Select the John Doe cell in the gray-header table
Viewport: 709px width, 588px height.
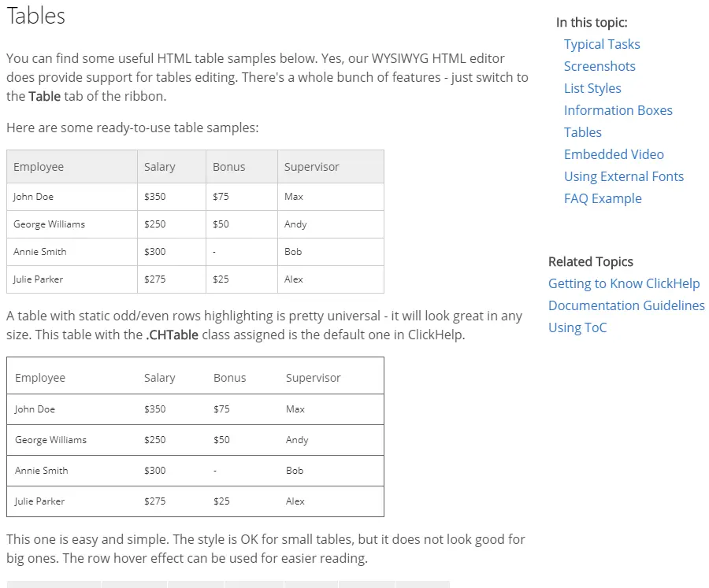pos(34,197)
